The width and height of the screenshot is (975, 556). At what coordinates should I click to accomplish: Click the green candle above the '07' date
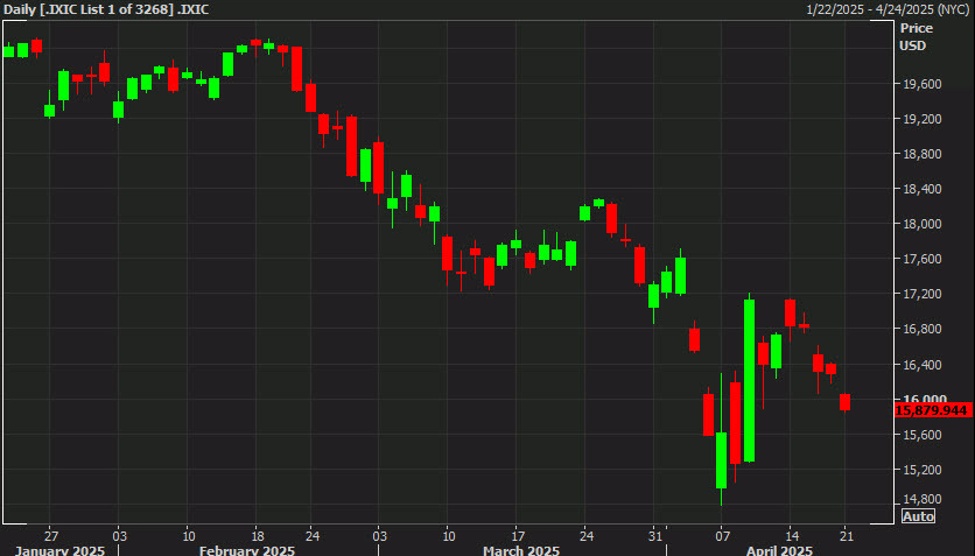click(x=721, y=460)
